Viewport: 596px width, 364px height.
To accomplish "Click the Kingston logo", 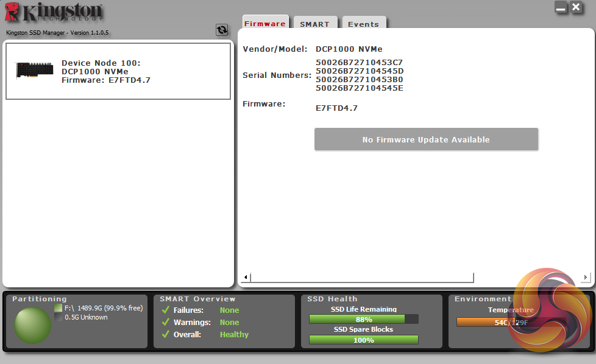I will 54,13.
